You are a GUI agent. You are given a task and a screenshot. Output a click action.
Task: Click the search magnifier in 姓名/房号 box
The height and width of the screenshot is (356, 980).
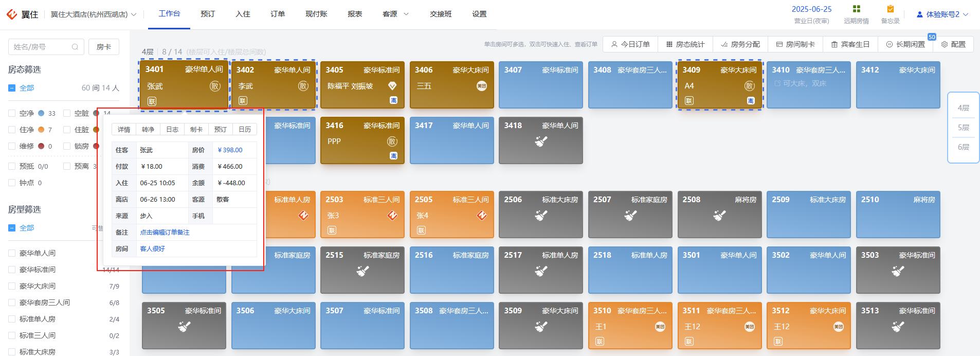click(75, 47)
